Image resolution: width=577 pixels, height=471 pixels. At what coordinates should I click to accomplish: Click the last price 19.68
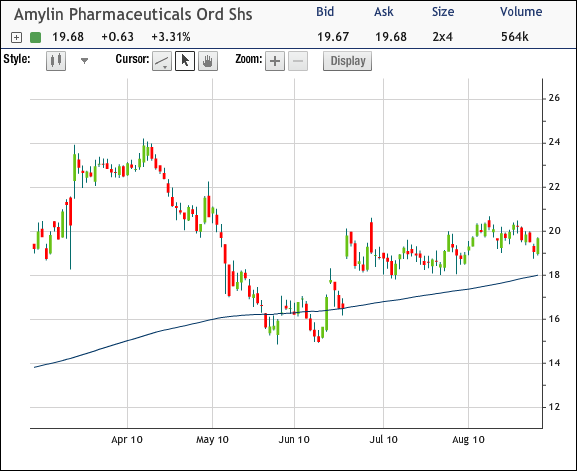click(68, 37)
